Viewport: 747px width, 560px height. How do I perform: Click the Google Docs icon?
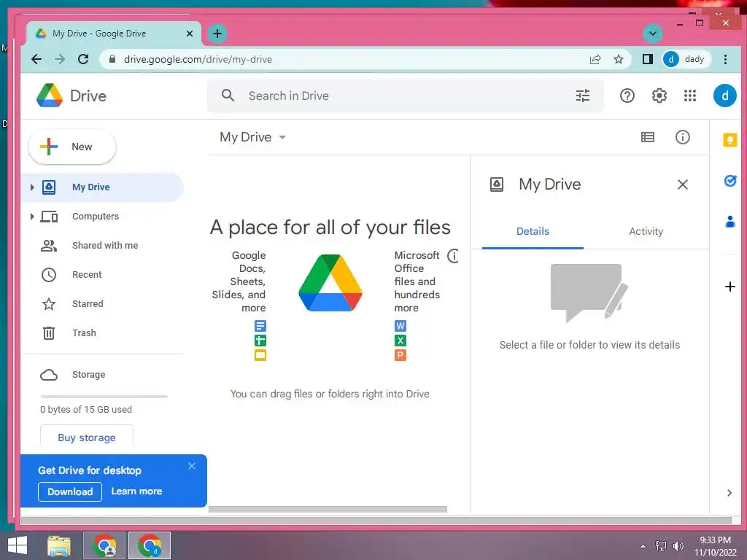tap(260, 326)
